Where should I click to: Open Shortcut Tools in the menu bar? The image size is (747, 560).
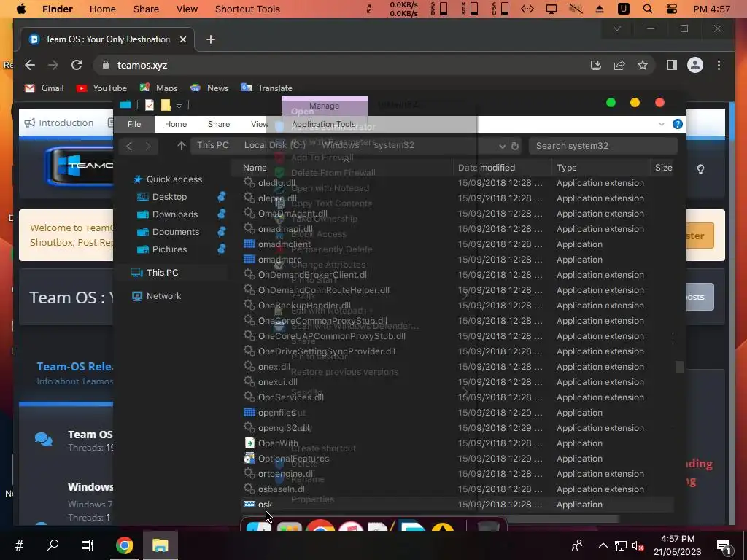[247, 9]
